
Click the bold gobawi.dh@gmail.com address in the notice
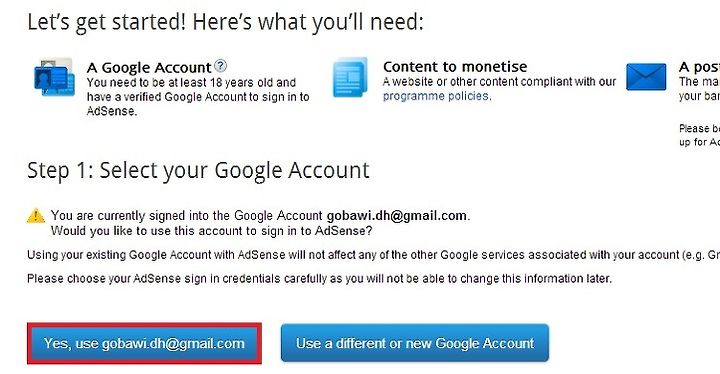(397, 215)
